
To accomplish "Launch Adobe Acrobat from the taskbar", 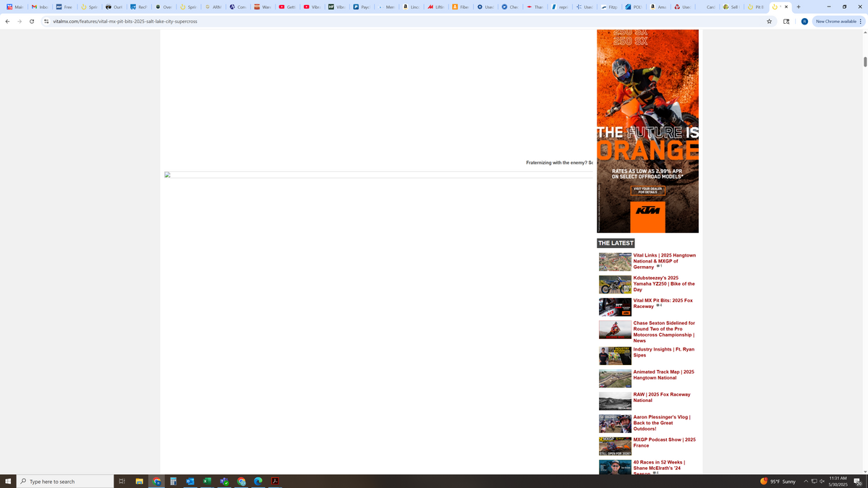I will [275, 481].
